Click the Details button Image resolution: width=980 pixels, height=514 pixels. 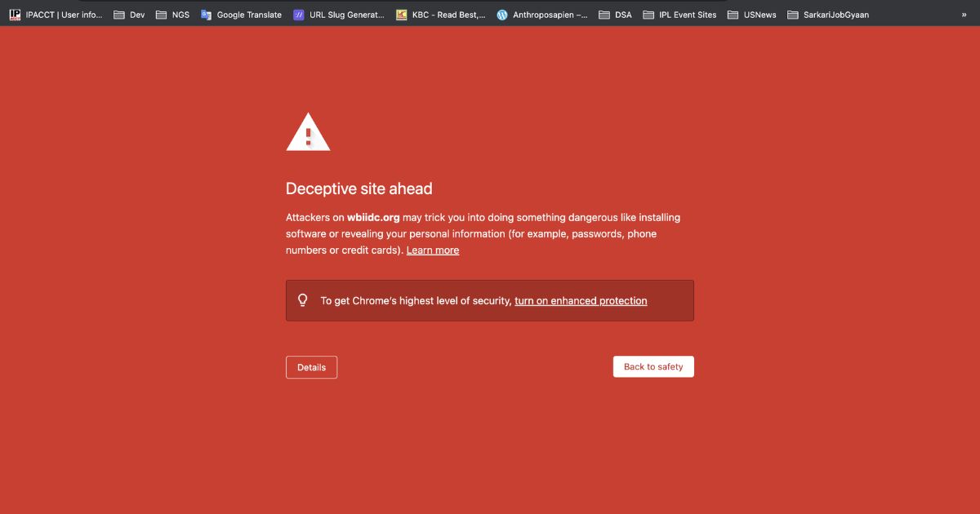pos(311,367)
